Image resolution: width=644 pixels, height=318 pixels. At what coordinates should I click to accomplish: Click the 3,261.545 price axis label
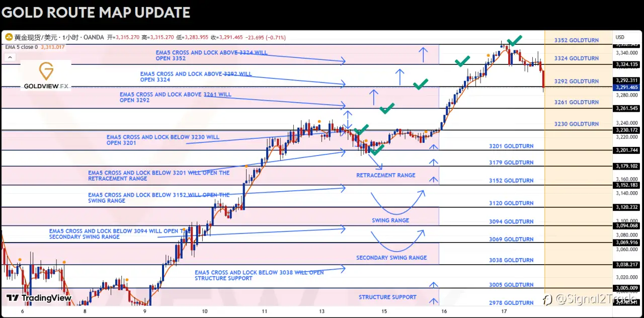(626, 108)
